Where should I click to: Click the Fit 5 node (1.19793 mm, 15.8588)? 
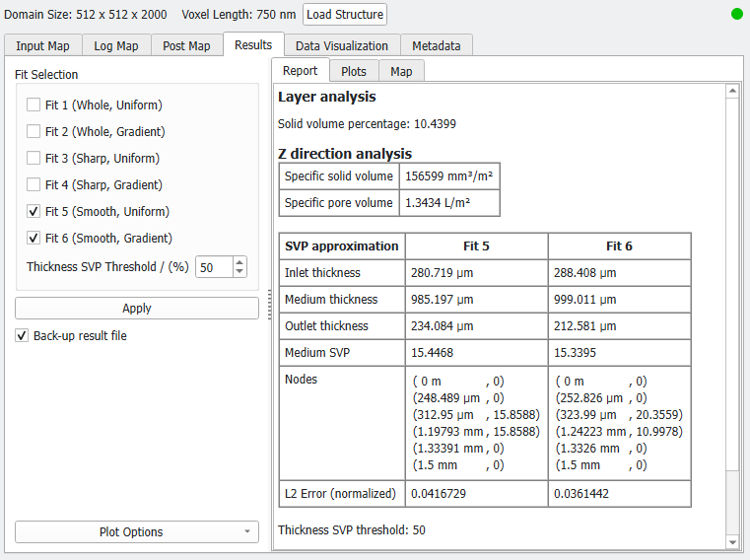[476, 432]
